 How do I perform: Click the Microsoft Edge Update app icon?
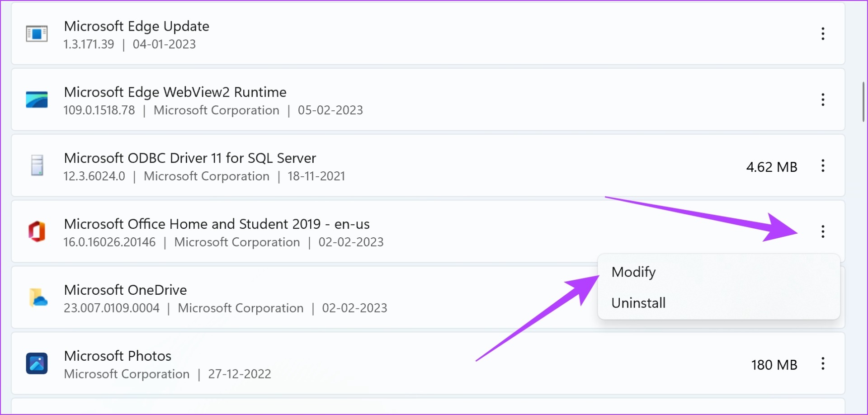[37, 33]
